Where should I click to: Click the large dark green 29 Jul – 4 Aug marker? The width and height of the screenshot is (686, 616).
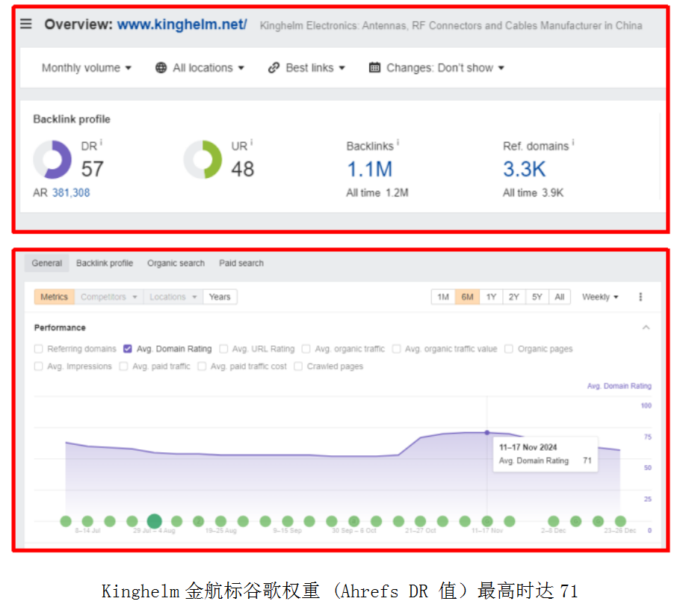point(154,521)
